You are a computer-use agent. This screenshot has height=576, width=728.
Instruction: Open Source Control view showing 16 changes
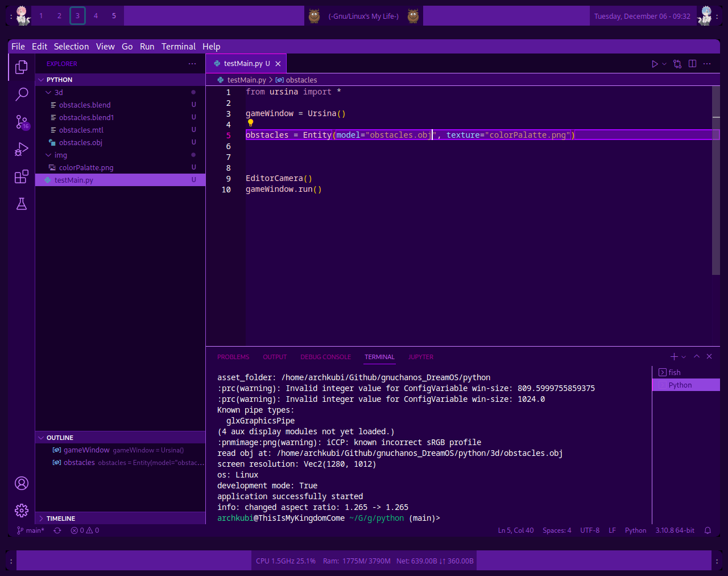(x=21, y=121)
